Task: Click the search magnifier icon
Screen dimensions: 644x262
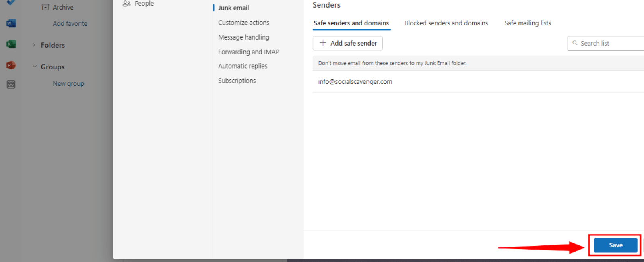Action: tap(575, 43)
